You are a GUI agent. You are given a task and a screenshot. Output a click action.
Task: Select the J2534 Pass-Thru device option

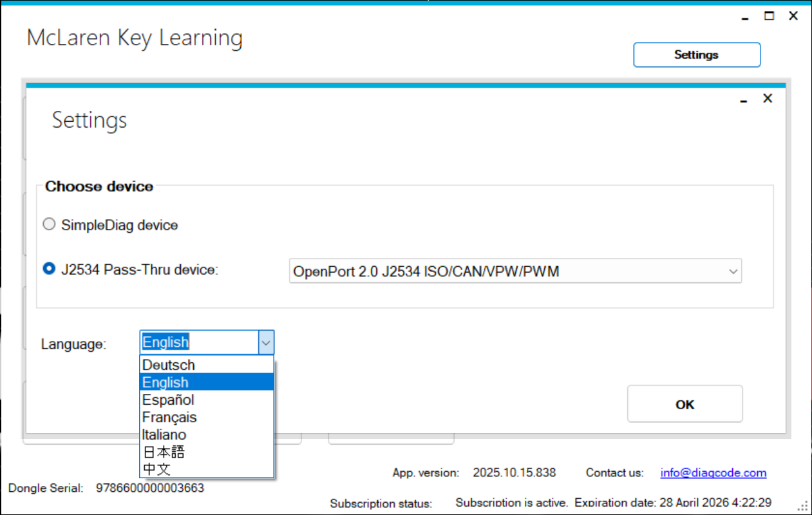point(49,269)
